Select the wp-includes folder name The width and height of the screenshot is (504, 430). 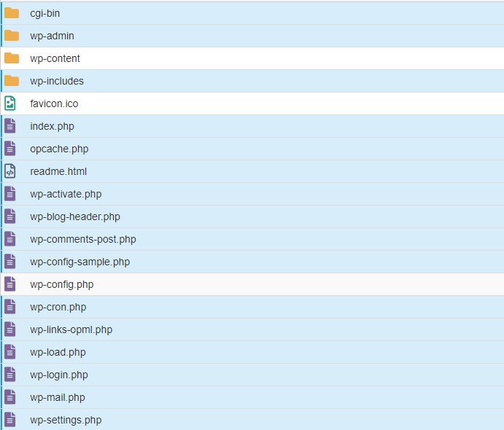[57, 81]
